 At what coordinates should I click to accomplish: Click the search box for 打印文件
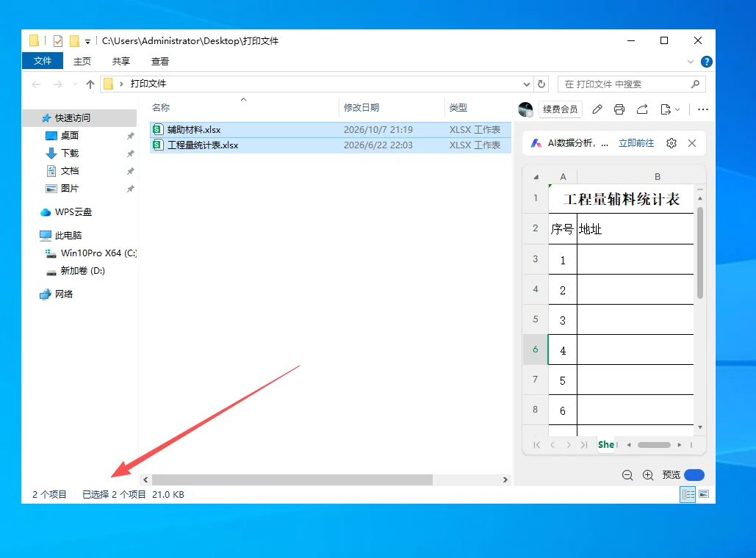click(x=632, y=84)
